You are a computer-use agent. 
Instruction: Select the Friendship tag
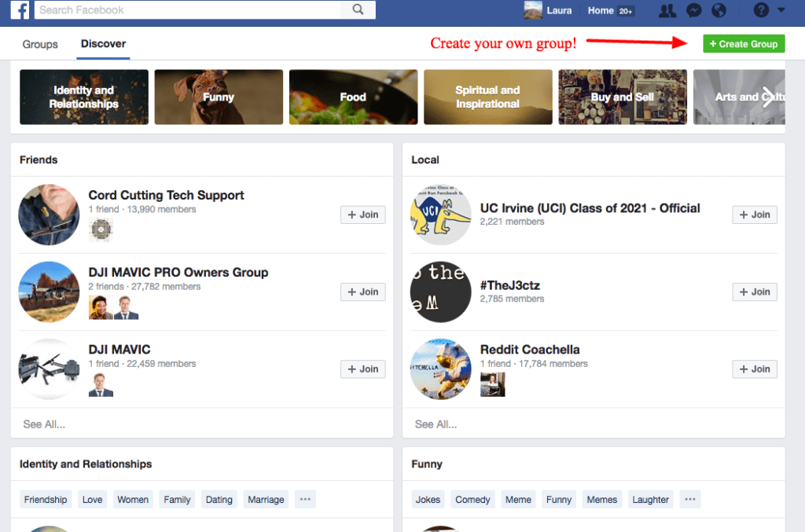[x=46, y=499]
